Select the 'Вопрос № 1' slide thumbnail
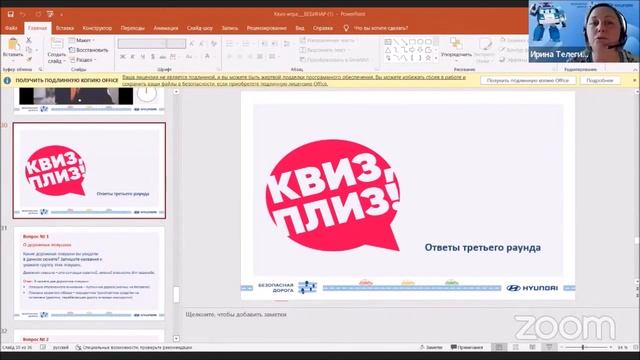The image size is (640, 360). pos(89,273)
